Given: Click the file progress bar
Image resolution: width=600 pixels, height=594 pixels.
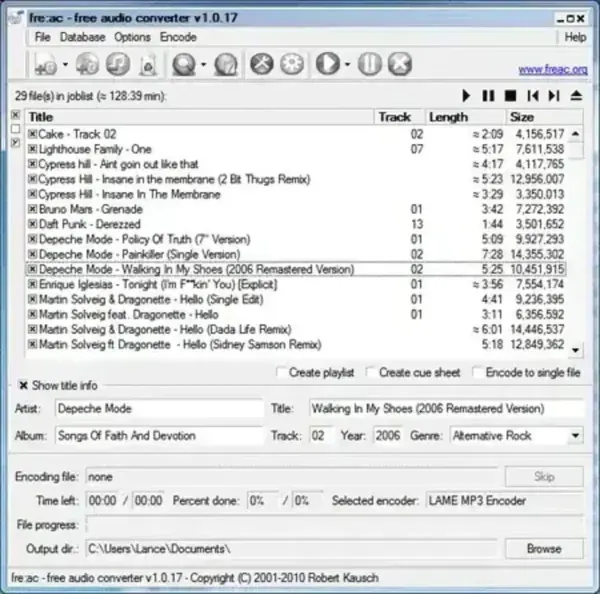Looking at the screenshot, I should [x=335, y=524].
